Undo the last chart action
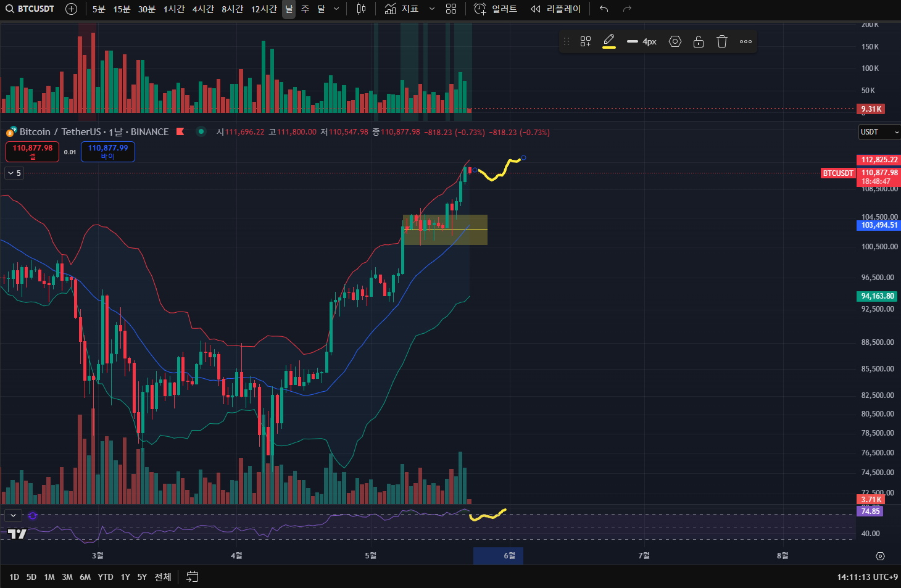Screen dimensions: 901x588 point(604,9)
